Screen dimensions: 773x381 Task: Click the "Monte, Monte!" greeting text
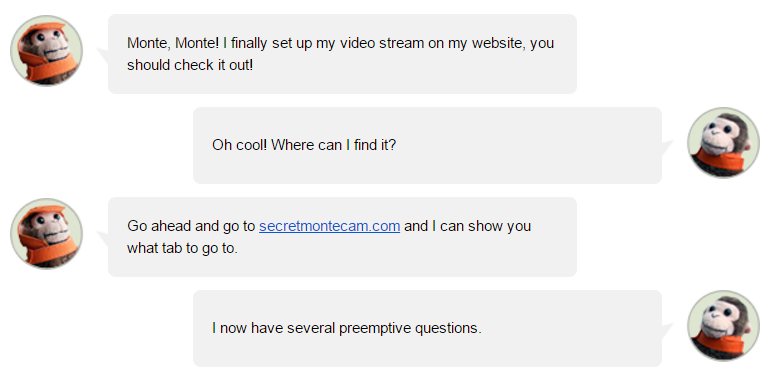[x=173, y=43]
